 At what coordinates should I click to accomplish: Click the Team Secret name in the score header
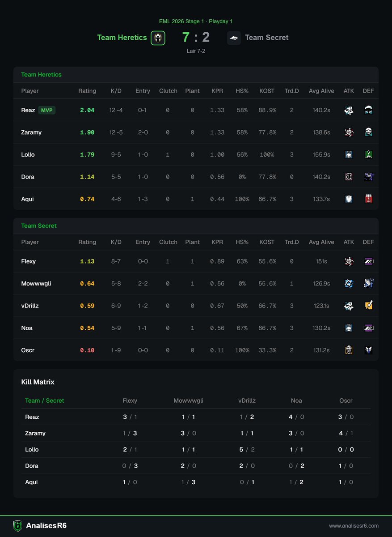point(267,38)
